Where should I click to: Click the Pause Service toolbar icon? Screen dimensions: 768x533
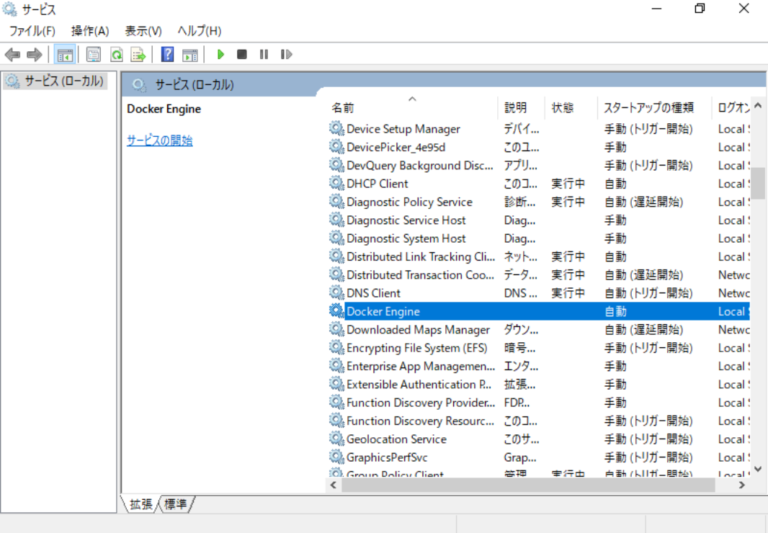pyautogui.click(x=264, y=54)
